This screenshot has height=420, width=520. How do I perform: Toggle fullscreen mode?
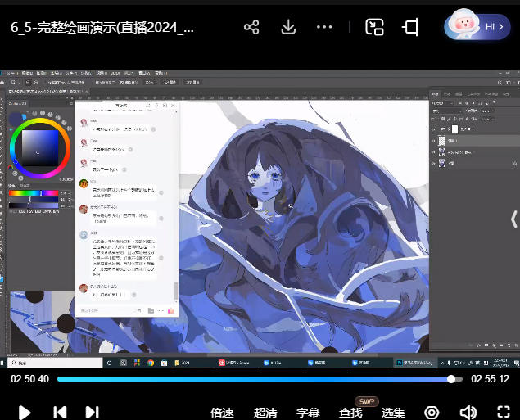(504, 412)
